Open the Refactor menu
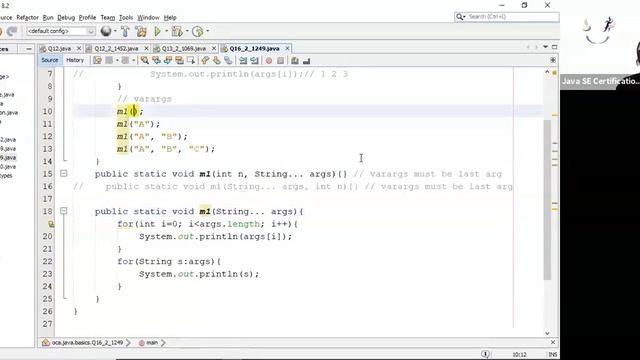 pyautogui.click(x=27, y=18)
